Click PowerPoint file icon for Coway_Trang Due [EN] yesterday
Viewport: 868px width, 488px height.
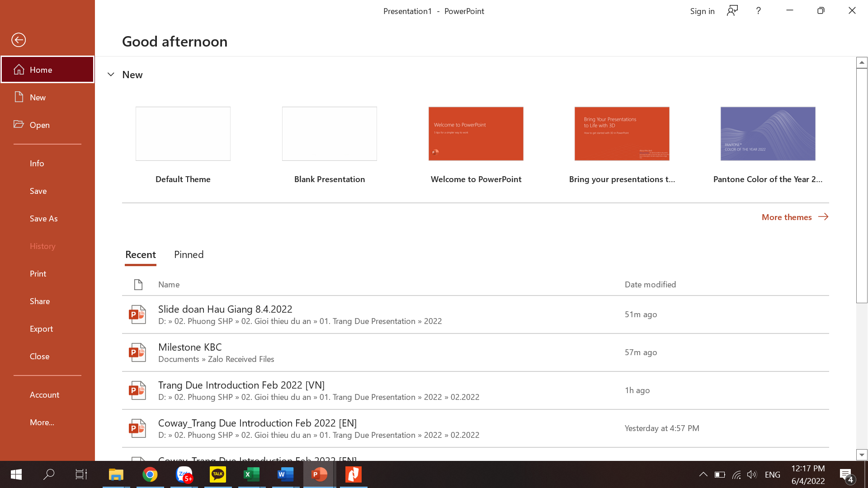point(137,428)
